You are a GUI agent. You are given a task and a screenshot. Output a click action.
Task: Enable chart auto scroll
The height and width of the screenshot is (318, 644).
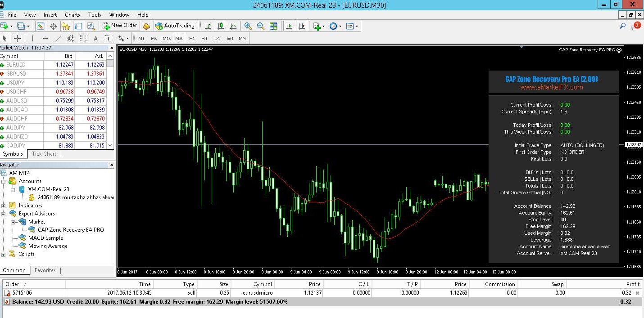[289, 26]
